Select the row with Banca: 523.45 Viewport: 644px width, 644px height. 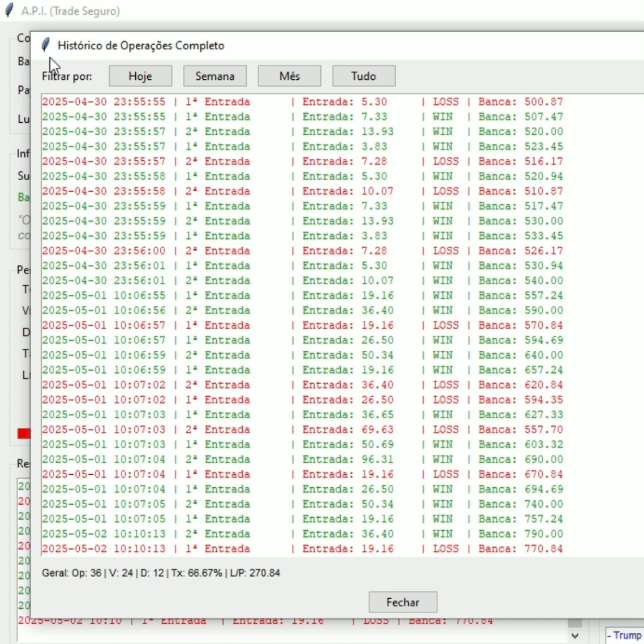pos(302,147)
